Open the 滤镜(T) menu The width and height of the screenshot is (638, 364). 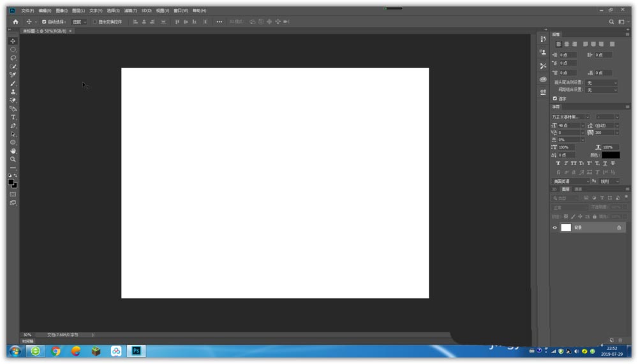(131, 11)
